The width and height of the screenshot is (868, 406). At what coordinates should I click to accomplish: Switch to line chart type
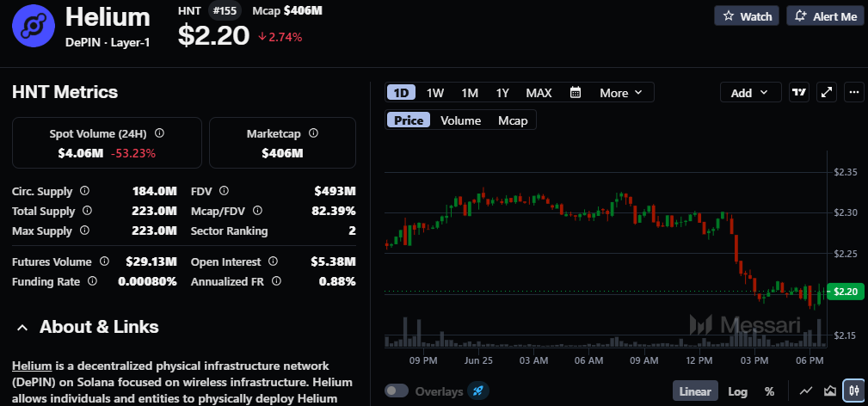(x=807, y=391)
